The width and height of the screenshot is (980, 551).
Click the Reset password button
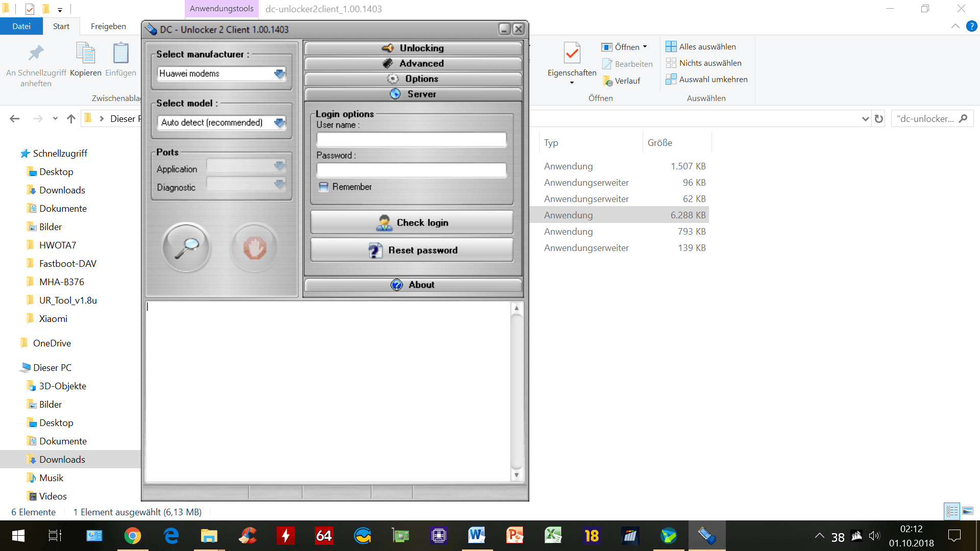pos(411,250)
